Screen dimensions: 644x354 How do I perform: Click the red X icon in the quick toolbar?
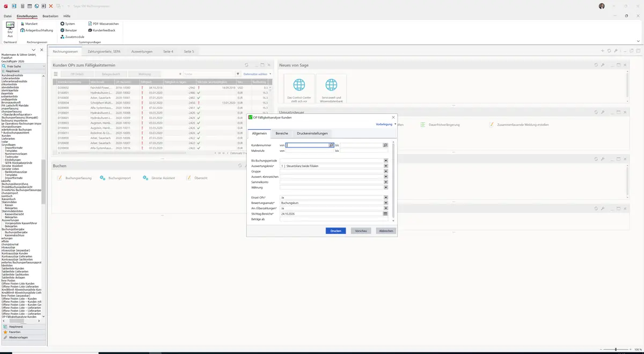pyautogui.click(x=50, y=6)
